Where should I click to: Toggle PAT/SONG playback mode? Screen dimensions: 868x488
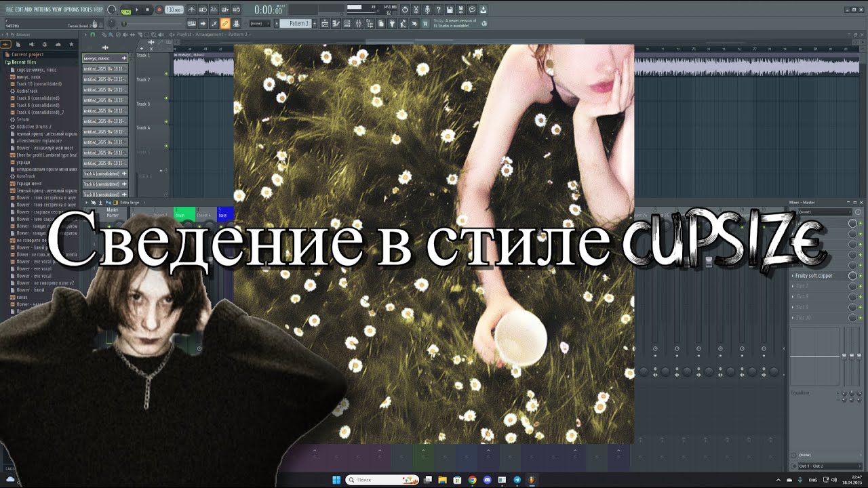click(126, 10)
